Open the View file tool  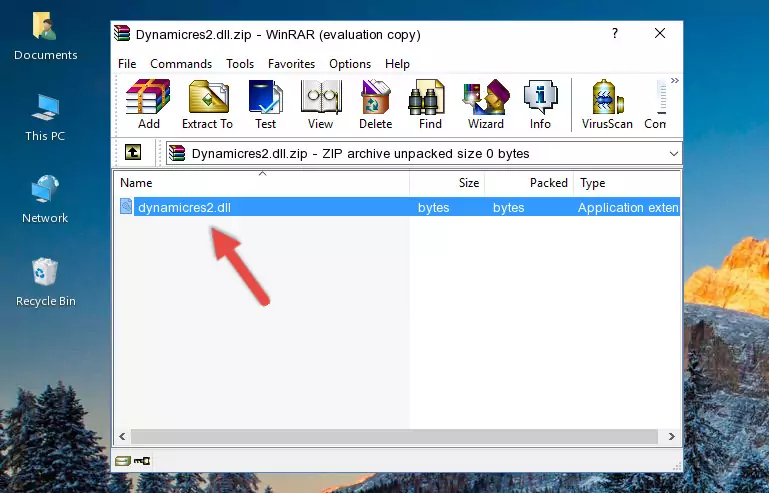coord(321,104)
